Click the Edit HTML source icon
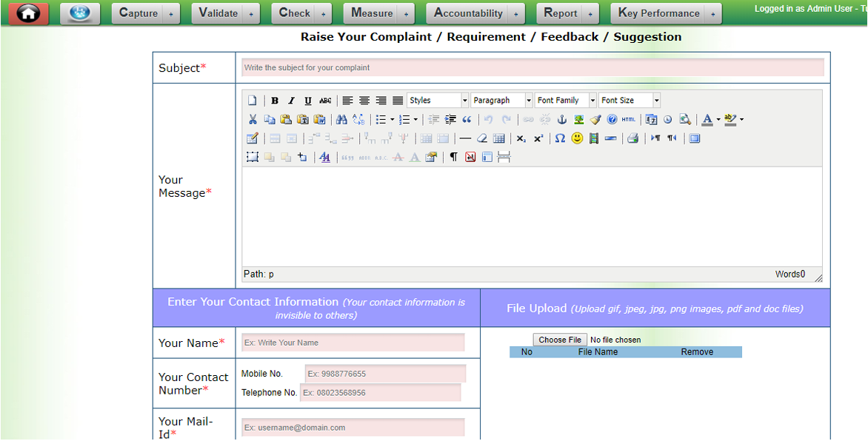The width and height of the screenshot is (868, 441). 628,119
